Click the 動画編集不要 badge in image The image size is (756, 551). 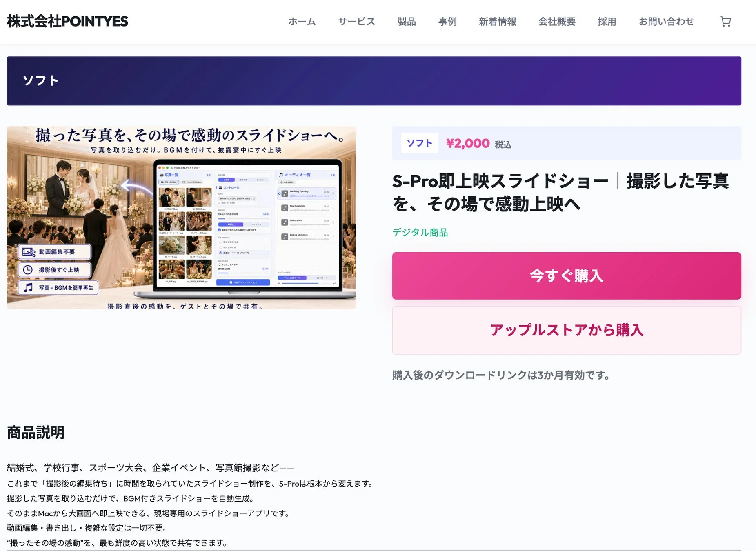click(55, 252)
